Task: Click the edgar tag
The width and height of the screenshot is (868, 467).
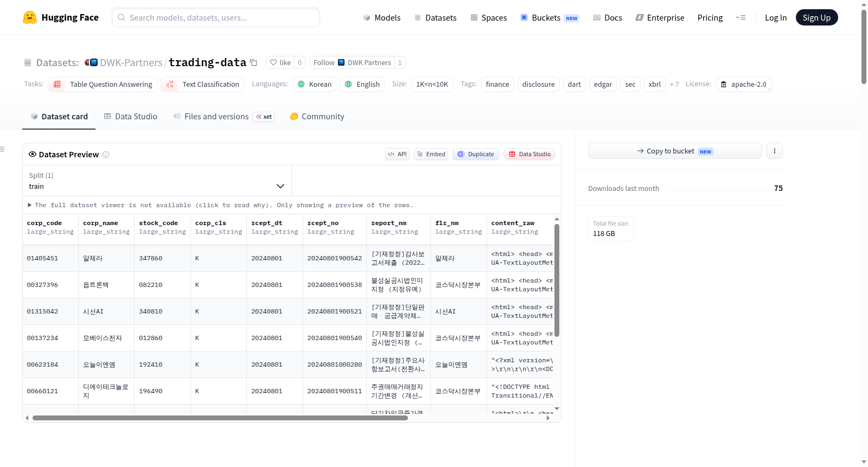Action: click(x=603, y=84)
